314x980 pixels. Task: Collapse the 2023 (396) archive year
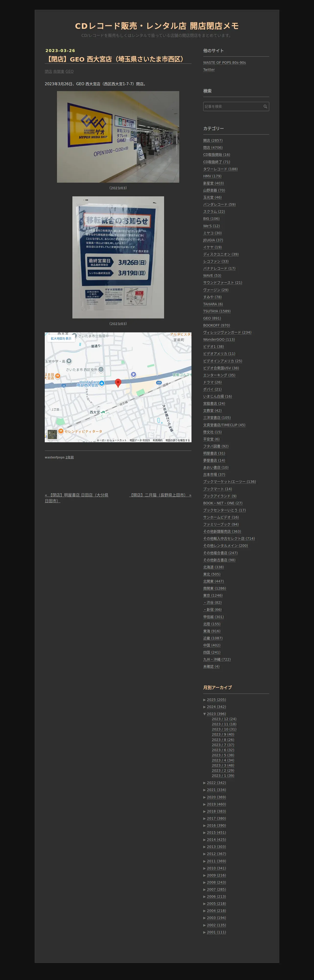[205, 714]
